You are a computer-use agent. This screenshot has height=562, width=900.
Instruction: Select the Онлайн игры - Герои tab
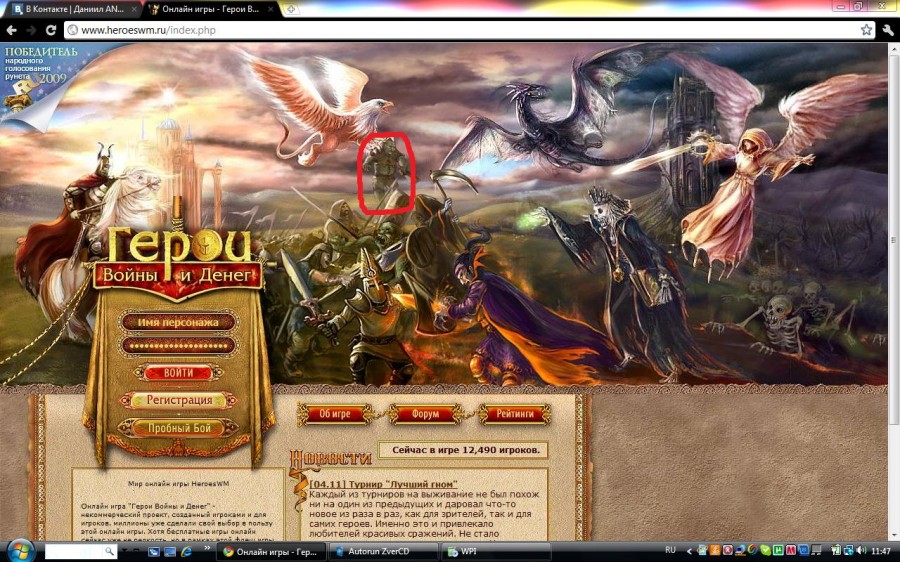210,9
